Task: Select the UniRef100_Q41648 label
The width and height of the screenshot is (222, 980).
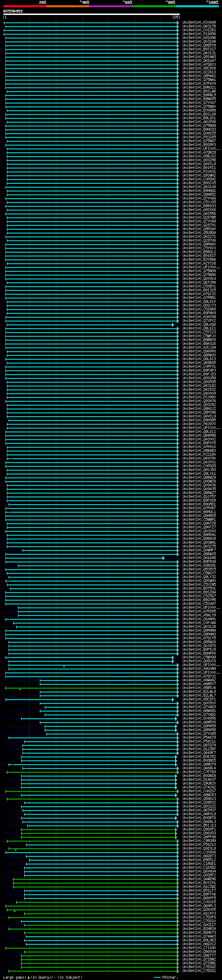Action: click(x=199, y=558)
